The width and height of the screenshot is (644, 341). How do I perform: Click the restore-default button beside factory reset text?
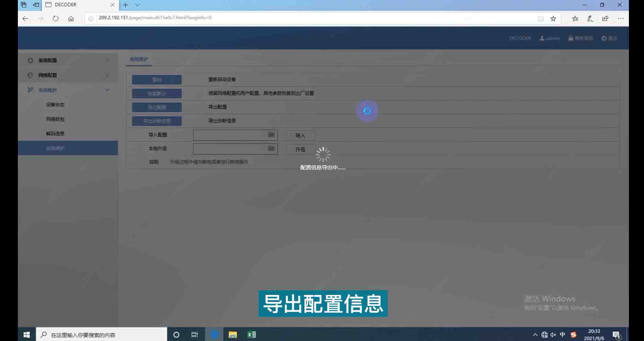[x=157, y=93]
